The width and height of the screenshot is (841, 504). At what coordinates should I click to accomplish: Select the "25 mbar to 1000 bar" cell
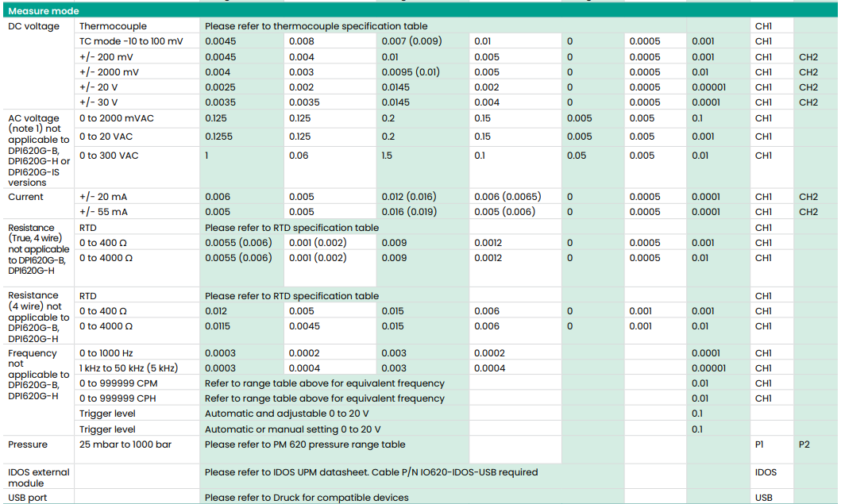[x=125, y=444]
